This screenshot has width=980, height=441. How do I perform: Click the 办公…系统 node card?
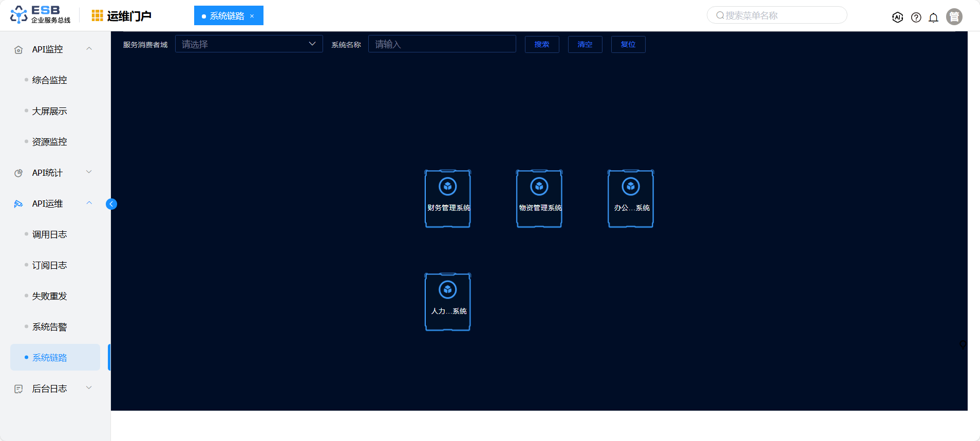[631, 198]
